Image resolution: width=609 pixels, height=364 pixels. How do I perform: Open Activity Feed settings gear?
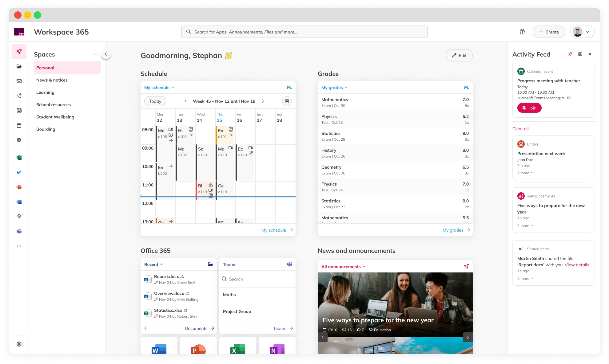[580, 54]
